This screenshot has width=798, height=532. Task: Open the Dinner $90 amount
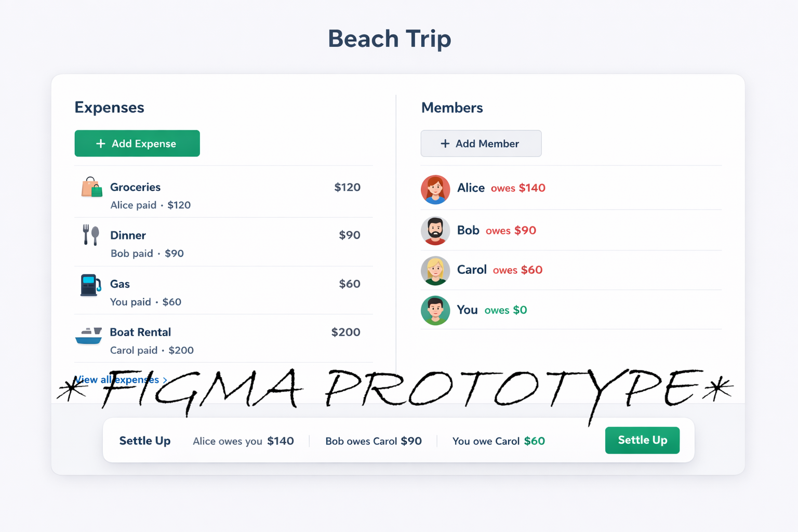click(350, 235)
